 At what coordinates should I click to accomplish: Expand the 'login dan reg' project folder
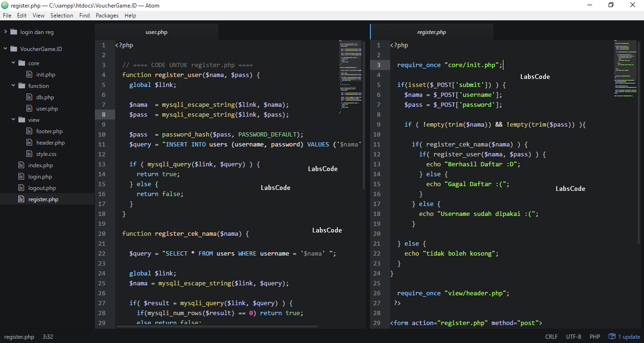pos(5,32)
